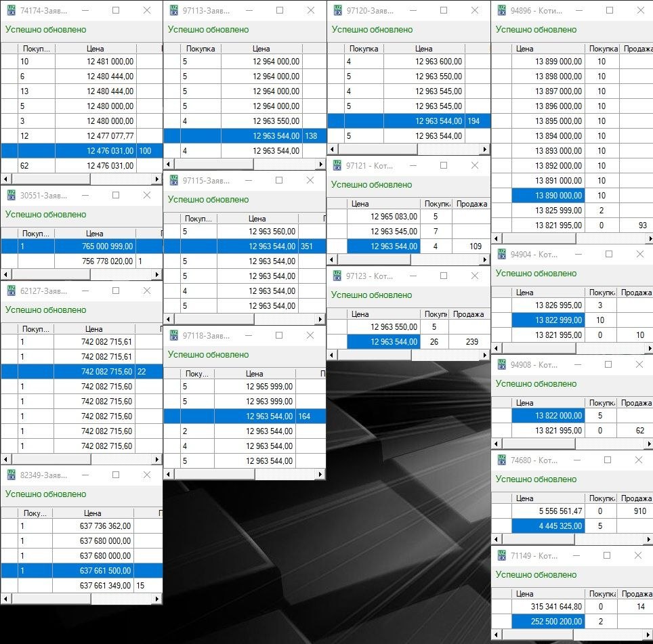Click the UZEX icon in the 97113 window

point(173,11)
